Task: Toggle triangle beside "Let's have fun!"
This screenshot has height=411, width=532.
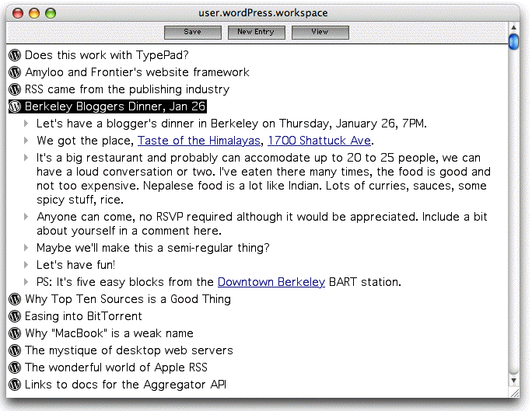Action: point(26,265)
